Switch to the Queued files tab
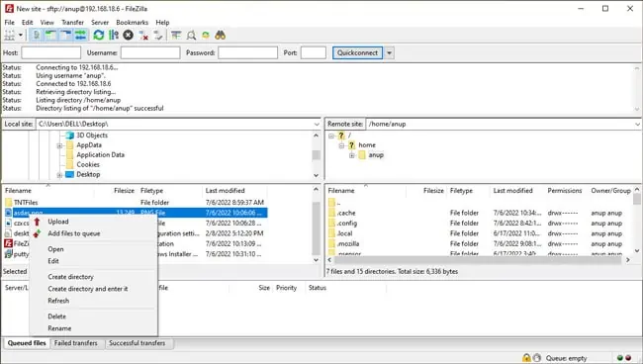This screenshot has height=364, width=643. coord(27,343)
